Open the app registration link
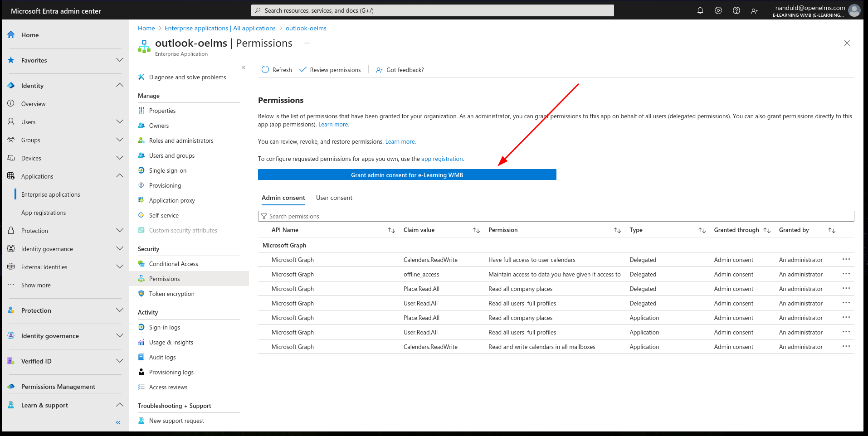The height and width of the screenshot is (436, 868). pos(442,159)
